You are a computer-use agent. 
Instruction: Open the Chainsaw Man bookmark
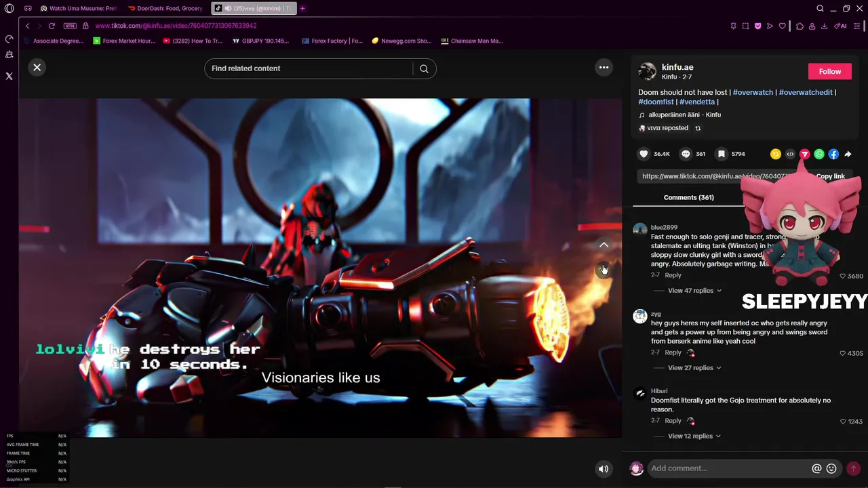[x=472, y=41]
